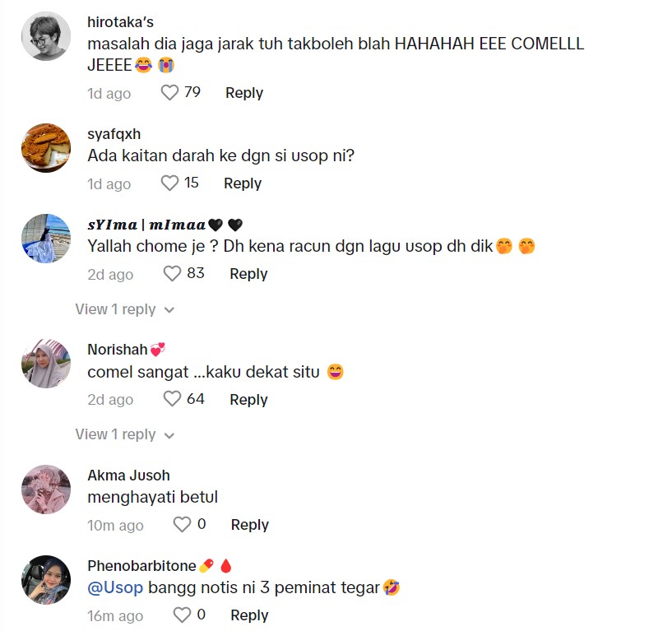672x631 pixels.
Task: Open hirotaka's profile picture
Action: (46, 36)
